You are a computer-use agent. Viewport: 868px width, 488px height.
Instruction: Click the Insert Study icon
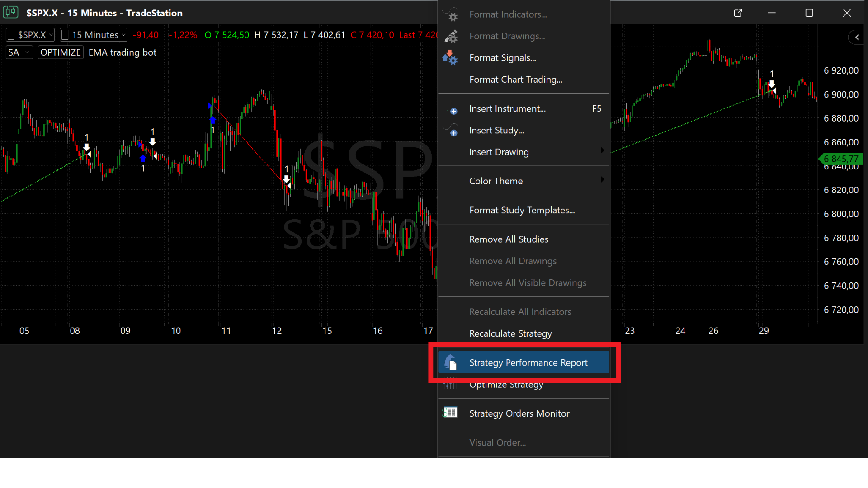[x=451, y=130]
